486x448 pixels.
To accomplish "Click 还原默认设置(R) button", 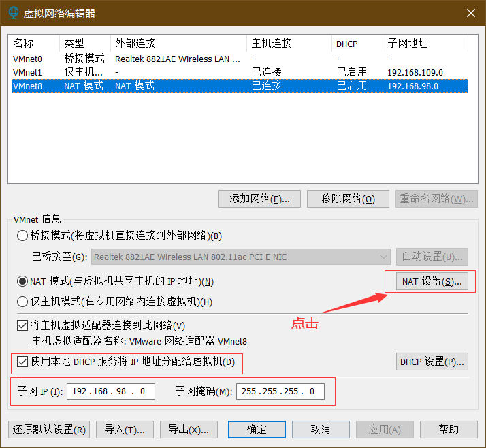I will point(49,430).
